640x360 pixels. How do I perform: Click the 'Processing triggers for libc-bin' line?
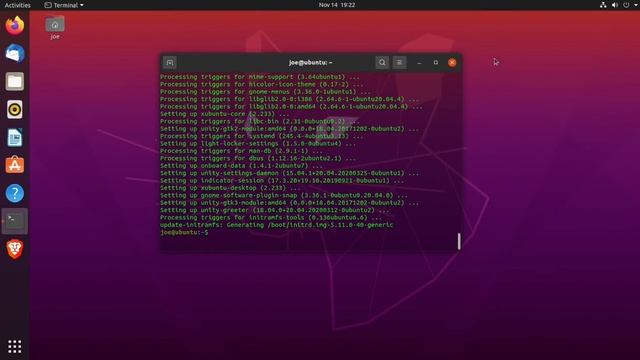coord(260,121)
